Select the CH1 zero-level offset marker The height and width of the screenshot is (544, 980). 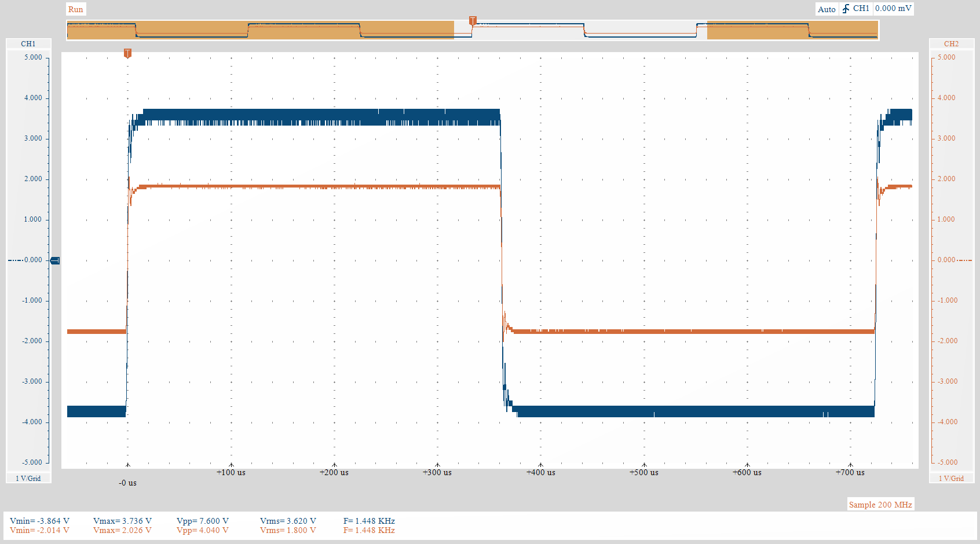55,260
